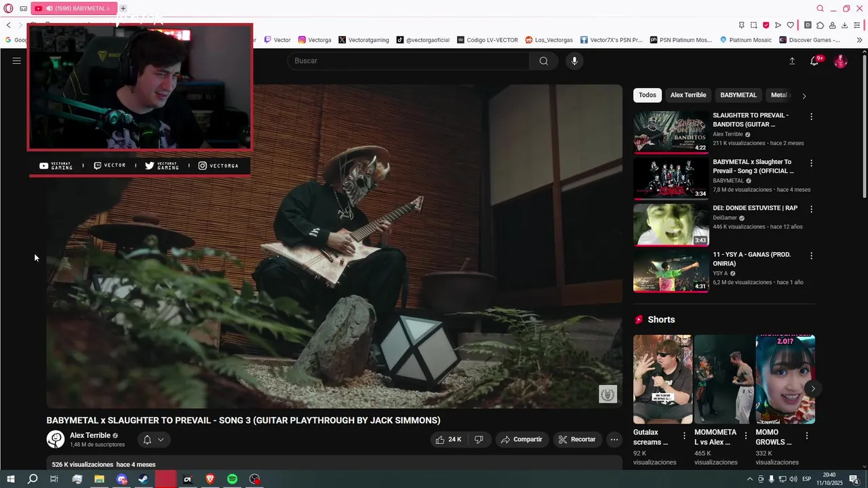
Task: Open the Gutalax screams short
Action: (x=663, y=380)
